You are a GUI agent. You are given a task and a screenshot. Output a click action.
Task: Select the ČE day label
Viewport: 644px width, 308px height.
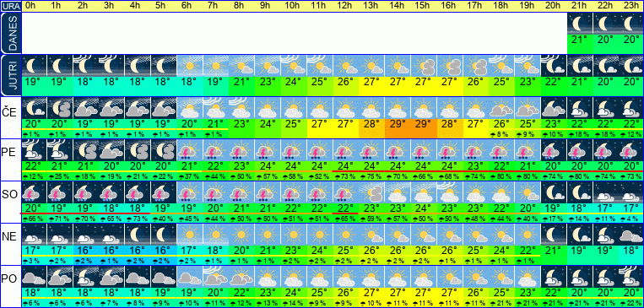10,112
